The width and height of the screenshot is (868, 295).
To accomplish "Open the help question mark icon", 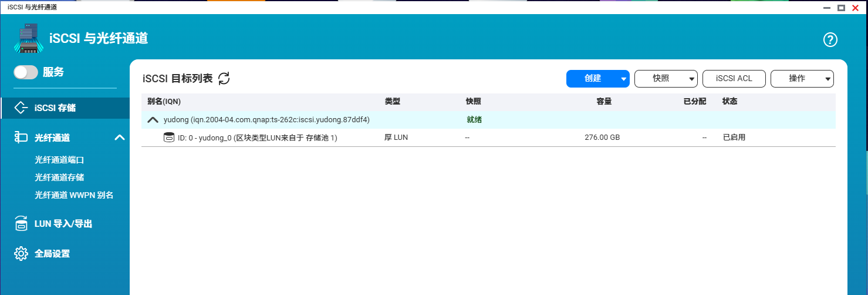I will [x=830, y=40].
